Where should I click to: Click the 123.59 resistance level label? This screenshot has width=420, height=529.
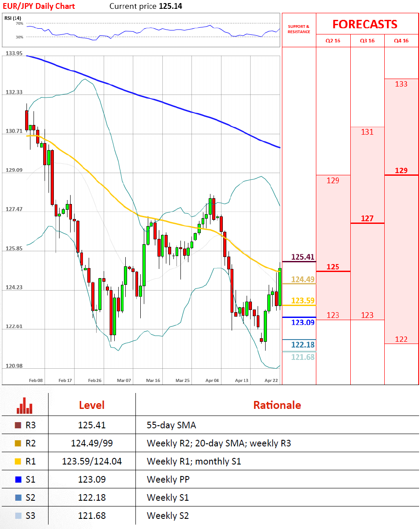coord(303,301)
